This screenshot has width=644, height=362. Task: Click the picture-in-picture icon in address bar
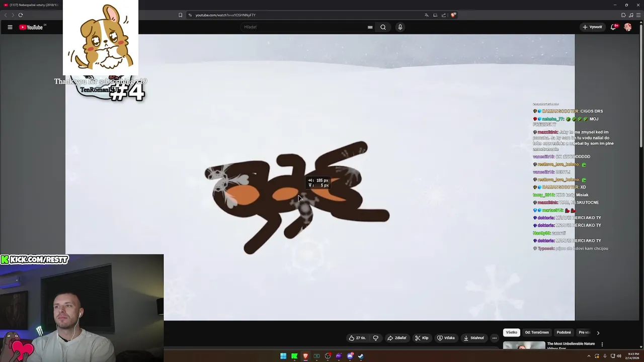435,15
